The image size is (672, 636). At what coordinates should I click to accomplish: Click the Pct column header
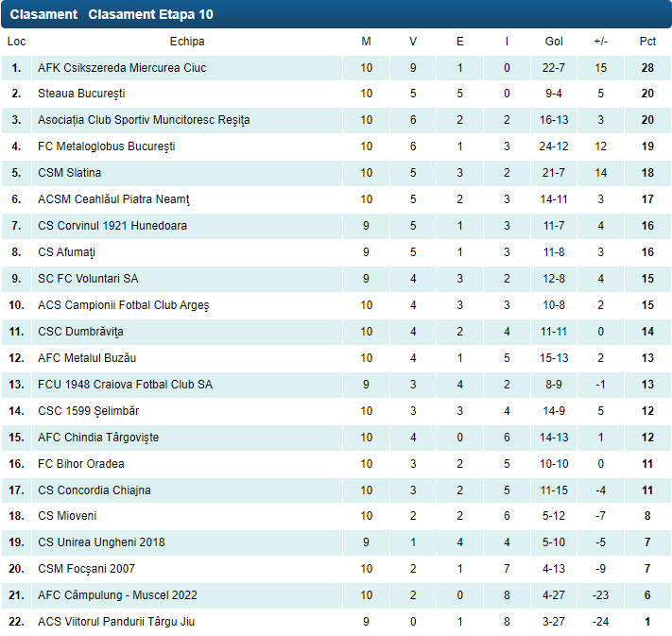pyautogui.click(x=647, y=42)
